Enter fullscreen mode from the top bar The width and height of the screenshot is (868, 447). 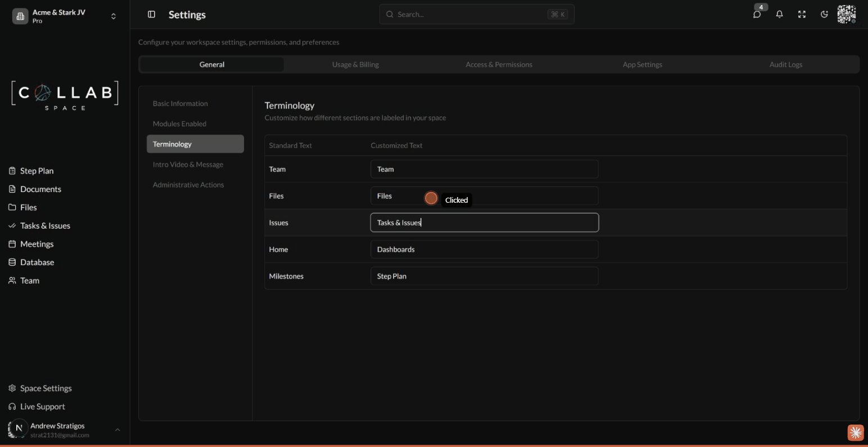pos(802,14)
